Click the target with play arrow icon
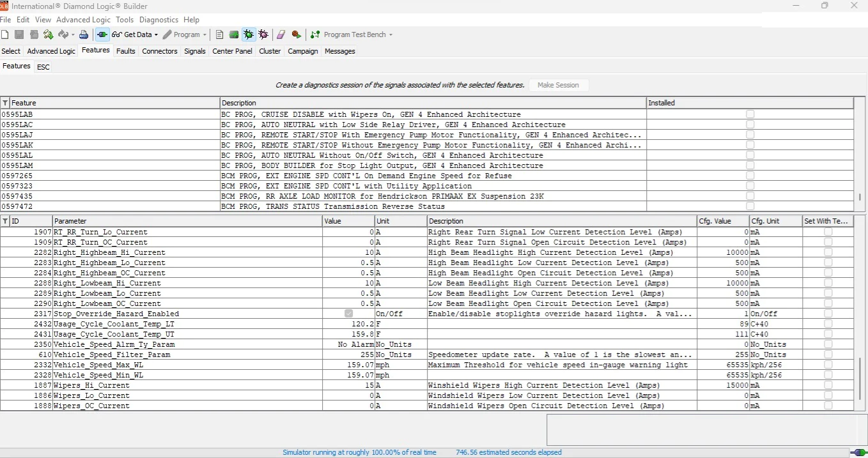 297,34
